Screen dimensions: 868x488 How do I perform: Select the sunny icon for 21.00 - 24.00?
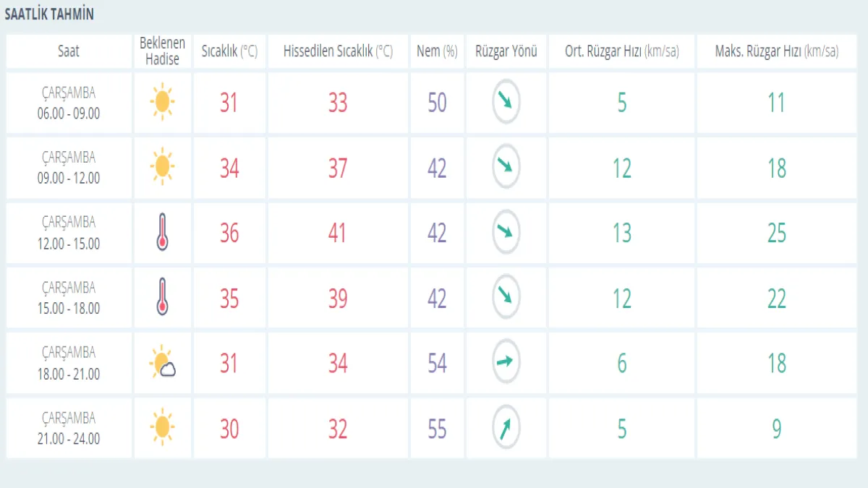(x=162, y=428)
